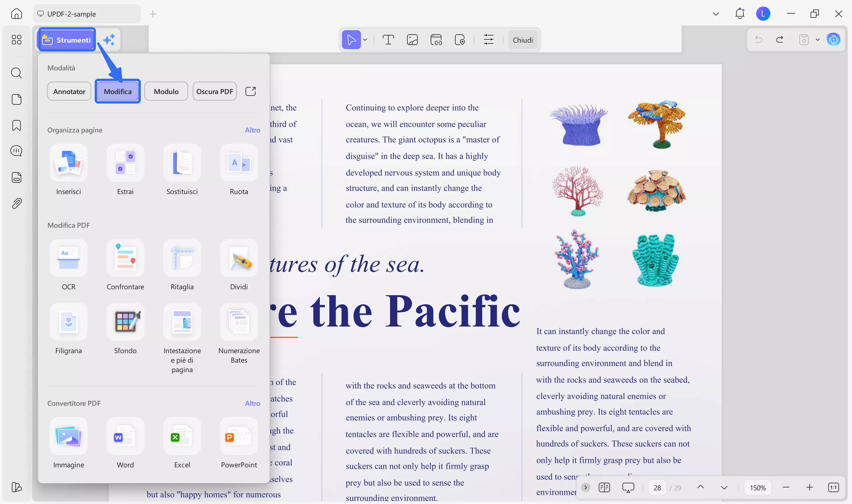Click Altro next to Organizza pagine
852x504 pixels.
[252, 130]
